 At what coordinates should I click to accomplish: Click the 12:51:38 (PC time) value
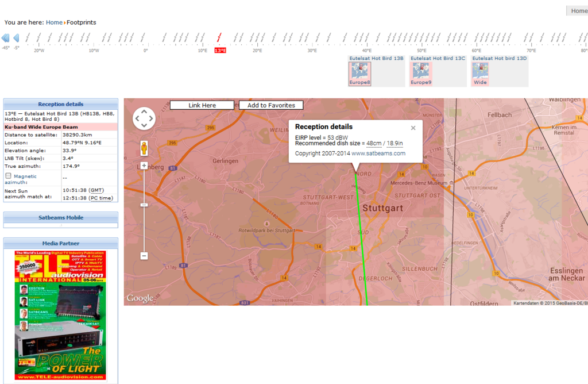[88, 198]
